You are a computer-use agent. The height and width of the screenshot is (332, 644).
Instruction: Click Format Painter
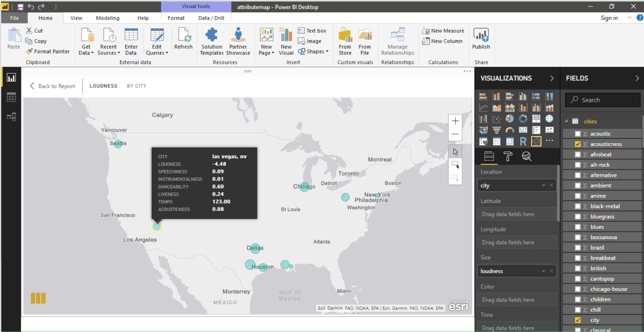click(x=47, y=51)
